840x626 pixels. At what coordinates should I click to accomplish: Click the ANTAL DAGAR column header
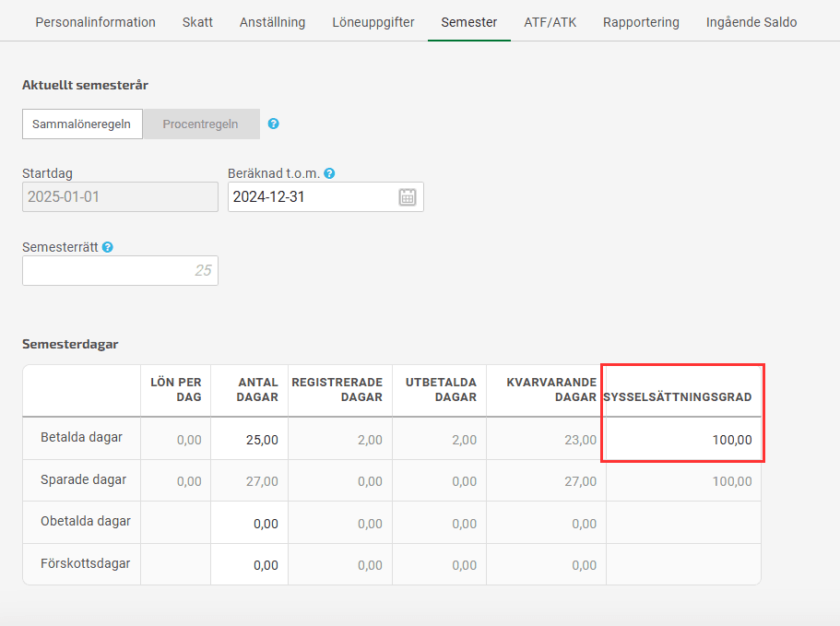(x=257, y=389)
